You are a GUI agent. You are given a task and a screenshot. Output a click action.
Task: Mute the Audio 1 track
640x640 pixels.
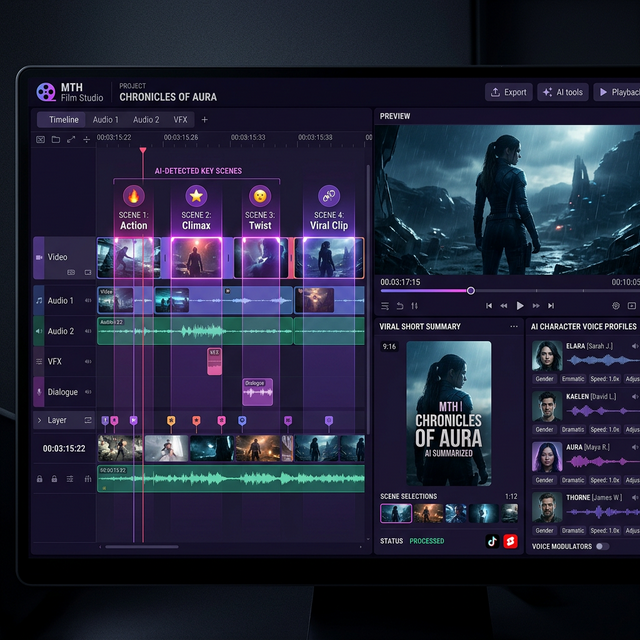(88, 300)
